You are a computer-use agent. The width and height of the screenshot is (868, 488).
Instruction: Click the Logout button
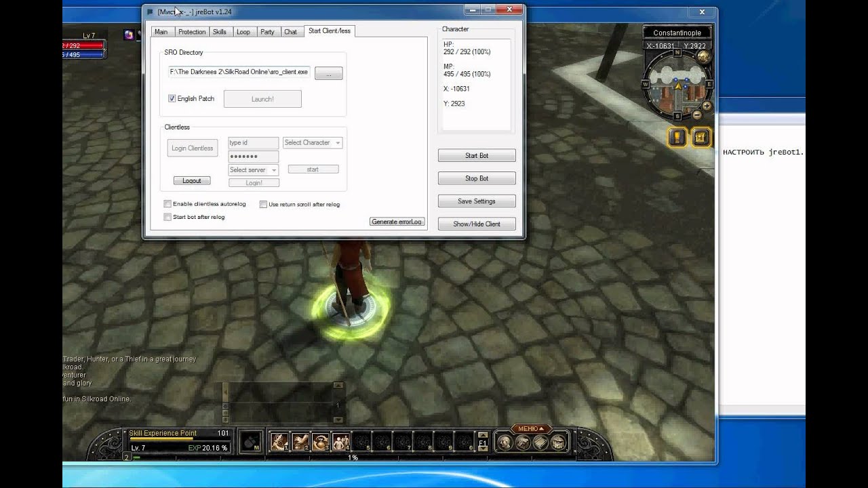pos(192,181)
